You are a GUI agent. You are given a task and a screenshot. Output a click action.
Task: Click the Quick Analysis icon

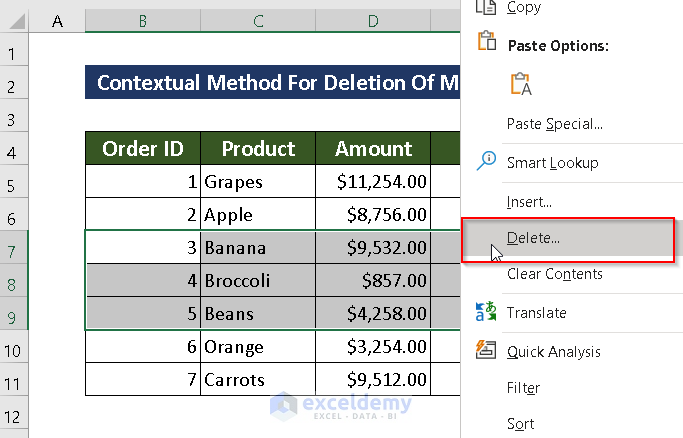pos(487,351)
